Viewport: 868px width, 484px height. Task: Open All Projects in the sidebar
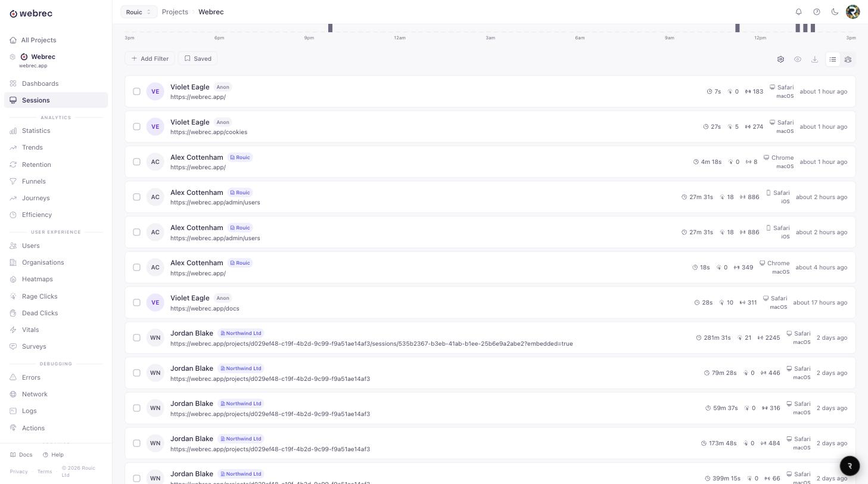(x=39, y=40)
